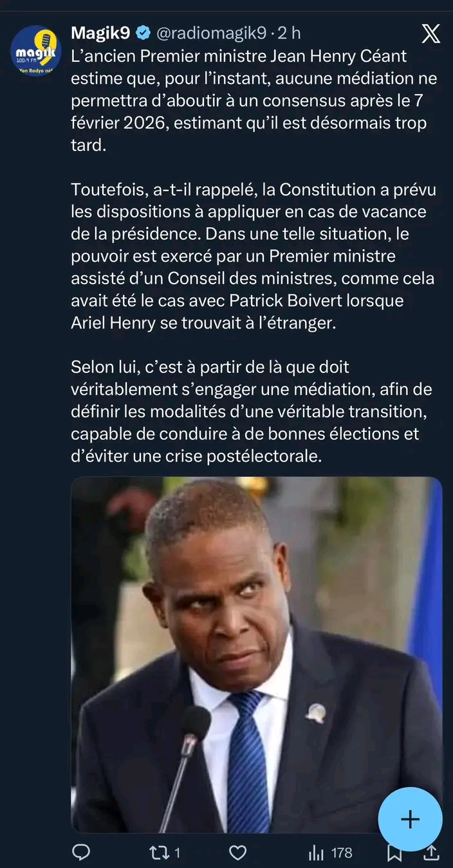The image size is (453, 868).
Task: Open the X logo icon at top right
Action: (430, 33)
